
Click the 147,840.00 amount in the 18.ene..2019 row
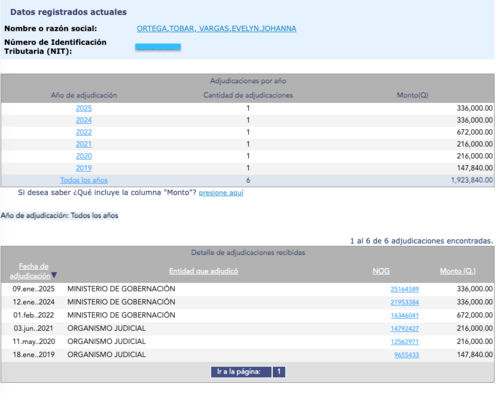pyautogui.click(x=475, y=355)
